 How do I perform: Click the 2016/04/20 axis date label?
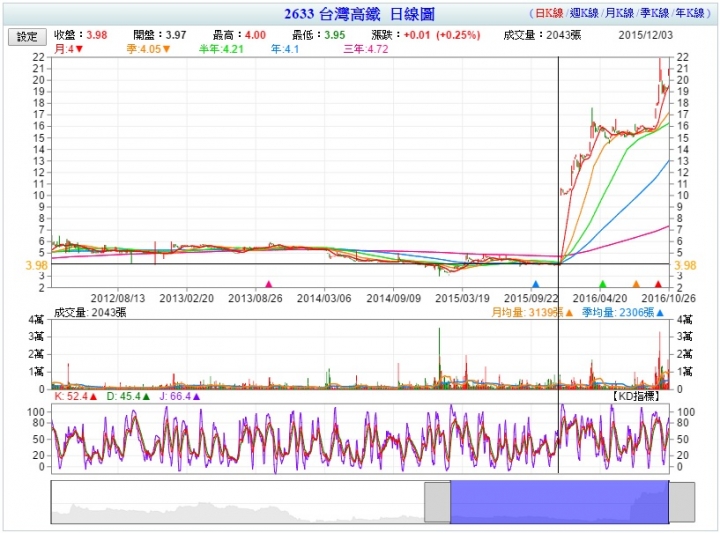600,298
